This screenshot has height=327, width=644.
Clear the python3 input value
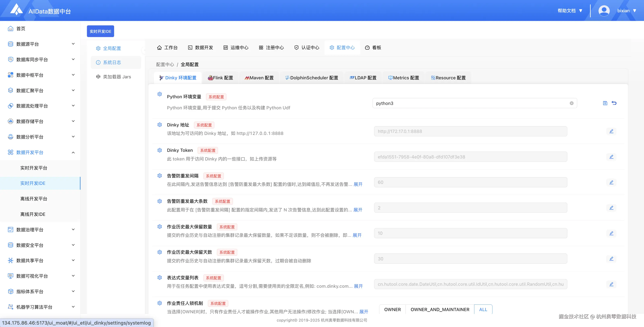[572, 103]
